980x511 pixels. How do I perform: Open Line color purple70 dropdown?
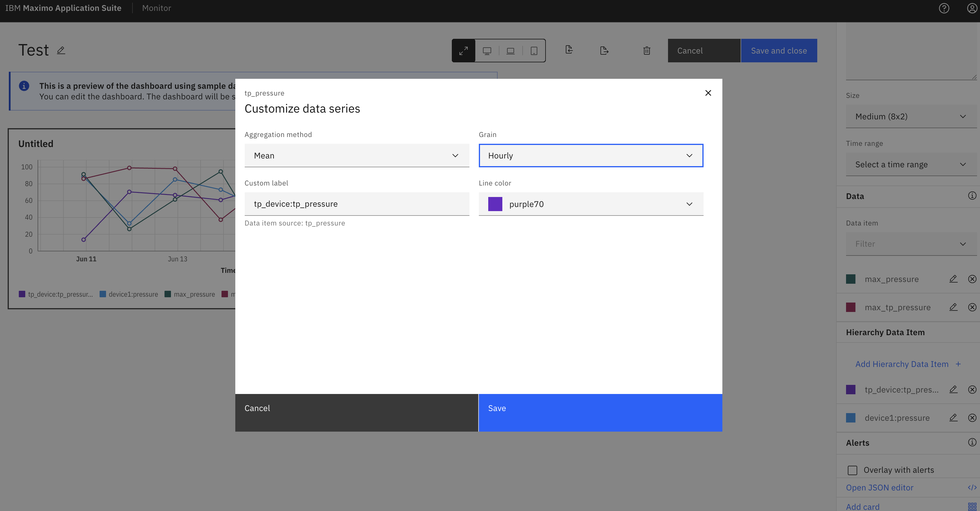591,204
